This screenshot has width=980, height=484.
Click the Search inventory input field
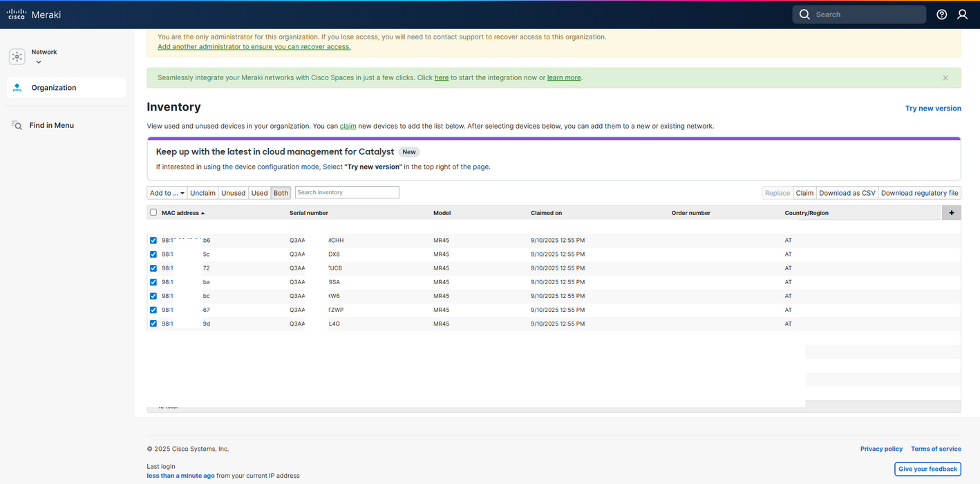pyautogui.click(x=347, y=192)
